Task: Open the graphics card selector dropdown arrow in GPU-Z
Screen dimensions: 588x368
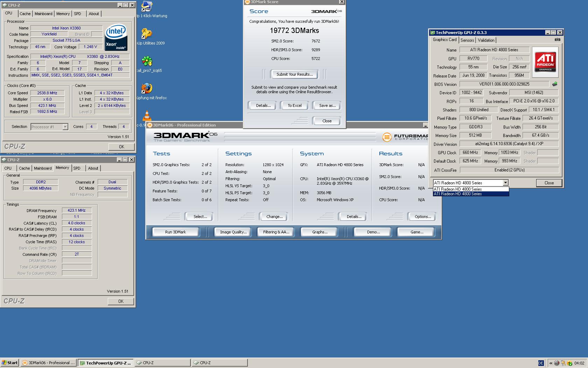Action: click(x=505, y=183)
